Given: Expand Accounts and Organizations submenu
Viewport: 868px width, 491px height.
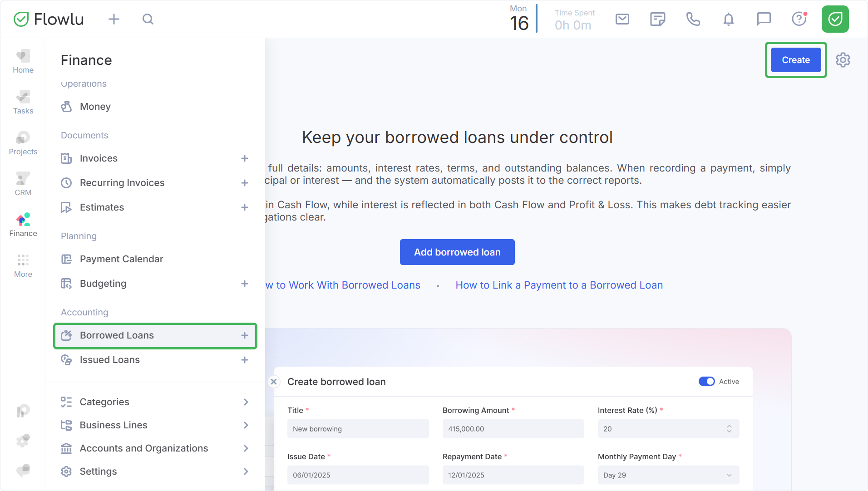Looking at the screenshot, I should [x=246, y=448].
